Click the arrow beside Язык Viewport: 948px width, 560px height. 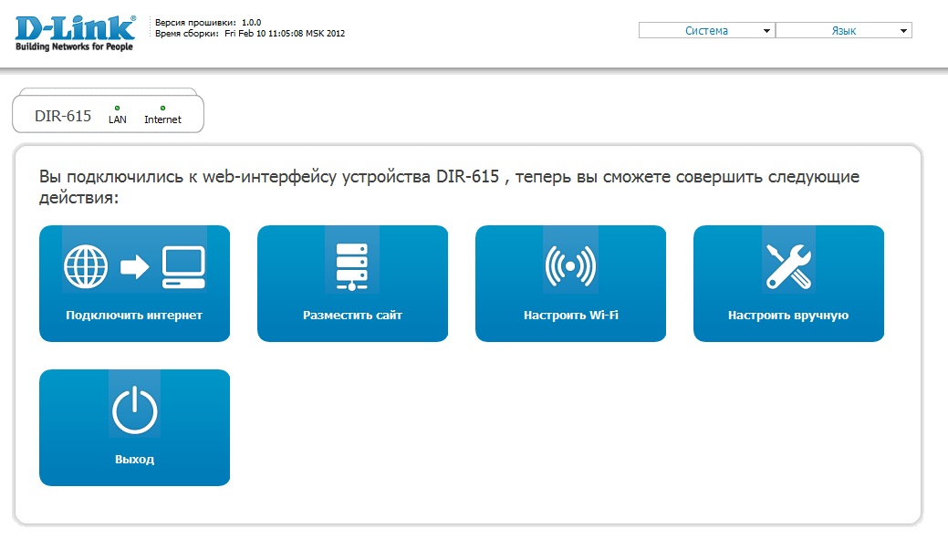click(903, 32)
